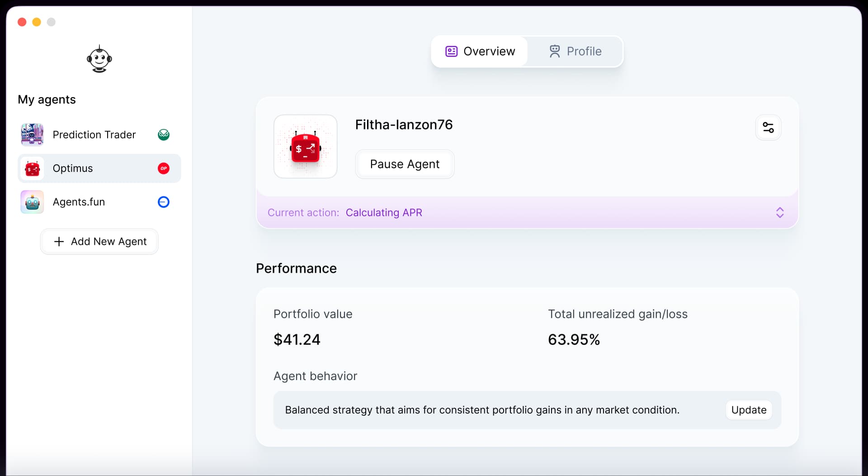
Task: Select Agents.fun in agents list
Action: point(79,202)
